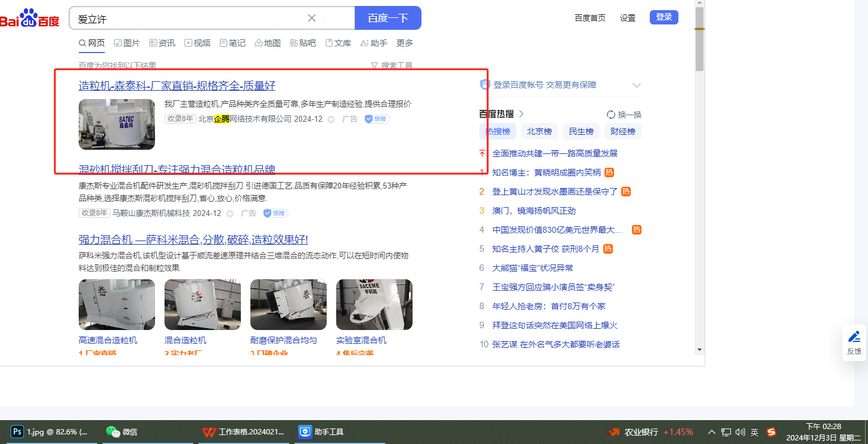Open the 百度首页 link

coord(590,18)
